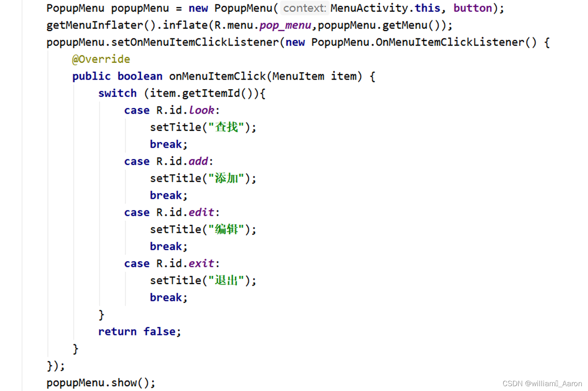
Task: Open the CSDN william_Aaron watermark link
Action: pyautogui.click(x=542, y=383)
